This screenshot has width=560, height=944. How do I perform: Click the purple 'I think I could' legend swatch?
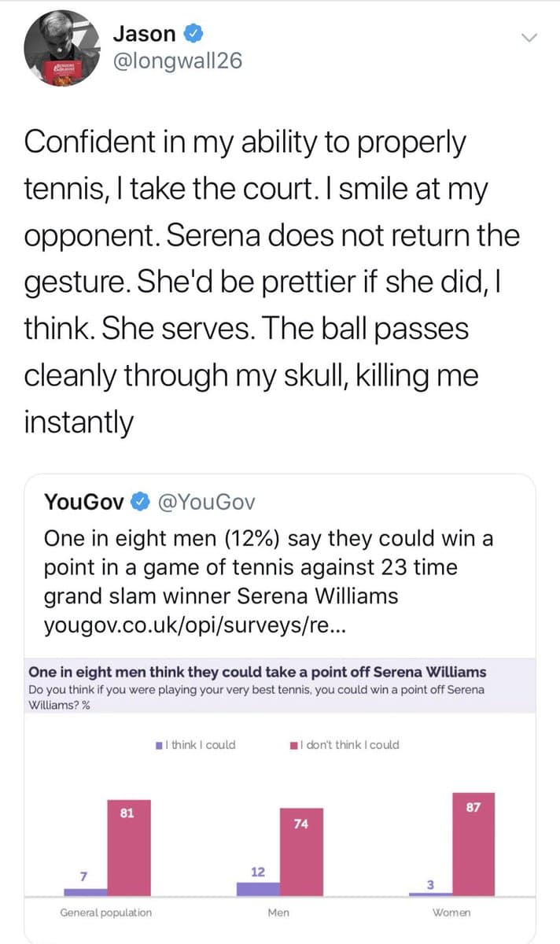[x=159, y=745]
